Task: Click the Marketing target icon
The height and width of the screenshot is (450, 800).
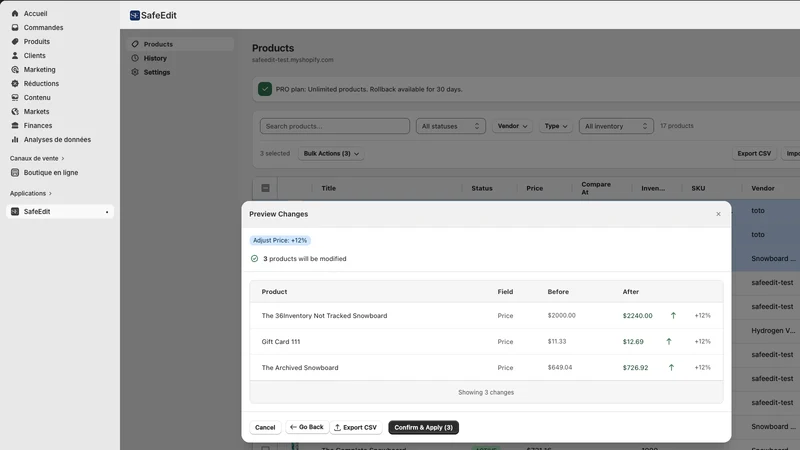Action: [15, 69]
